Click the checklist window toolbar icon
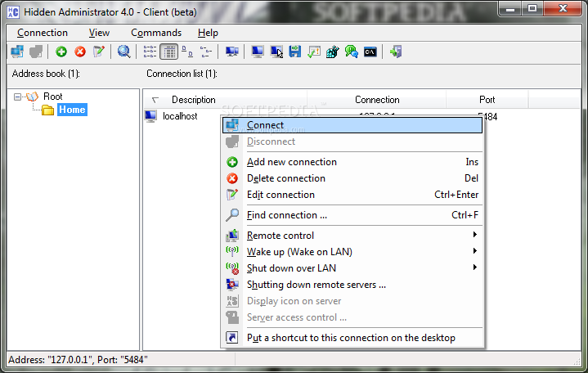 click(x=314, y=52)
